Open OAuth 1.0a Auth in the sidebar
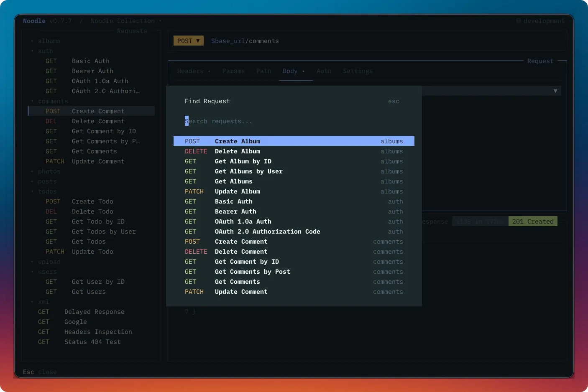The height and width of the screenshot is (392, 588). coord(91,81)
